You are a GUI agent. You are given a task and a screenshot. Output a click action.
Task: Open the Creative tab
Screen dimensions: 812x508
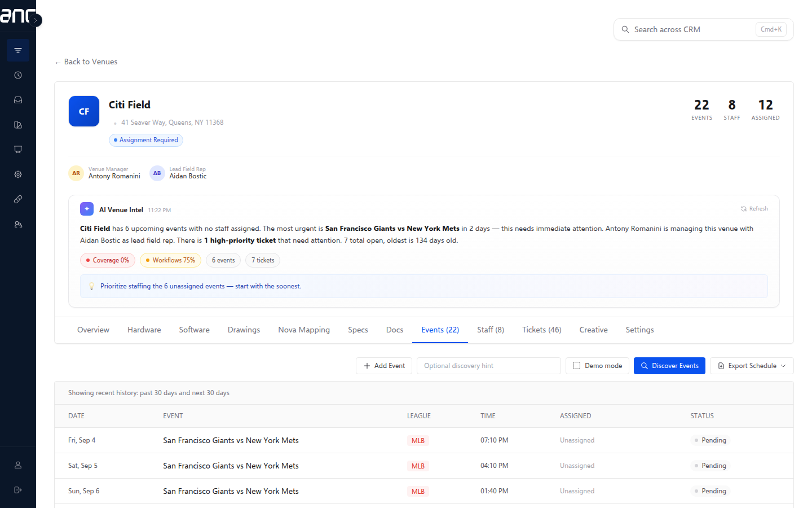coord(594,330)
